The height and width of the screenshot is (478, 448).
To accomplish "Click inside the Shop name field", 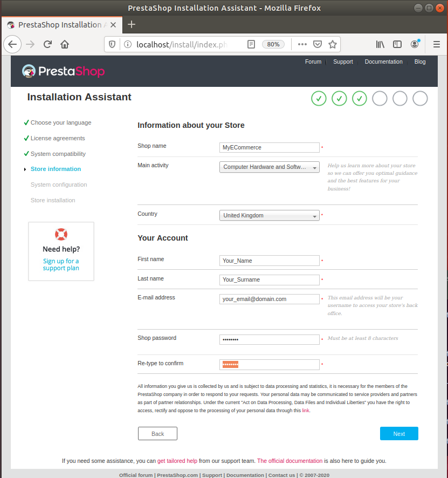I will pos(269,147).
